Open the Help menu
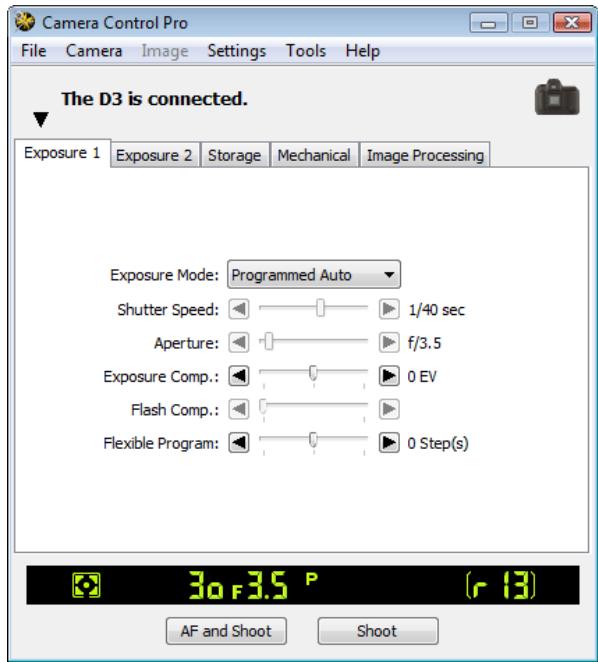Image resolution: width=598 pixels, height=662 pixels. tap(362, 51)
